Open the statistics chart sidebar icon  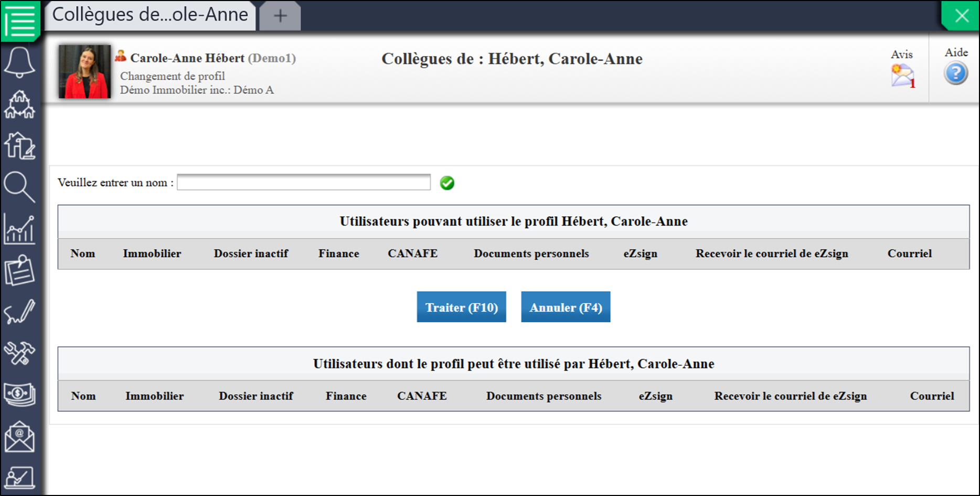click(x=20, y=229)
